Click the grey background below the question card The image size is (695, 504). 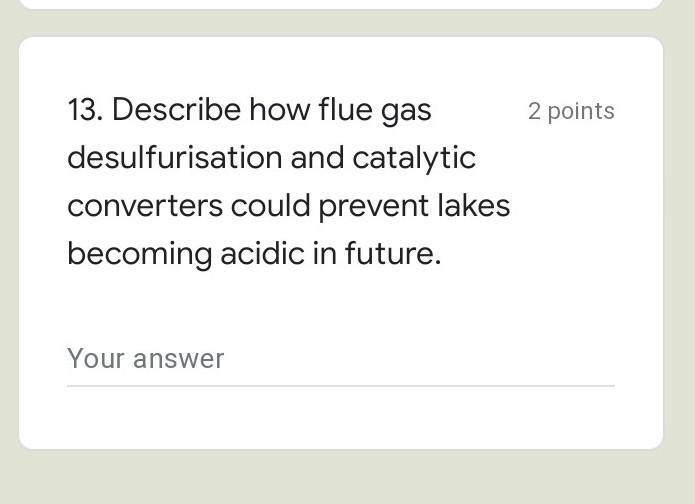tap(340, 478)
